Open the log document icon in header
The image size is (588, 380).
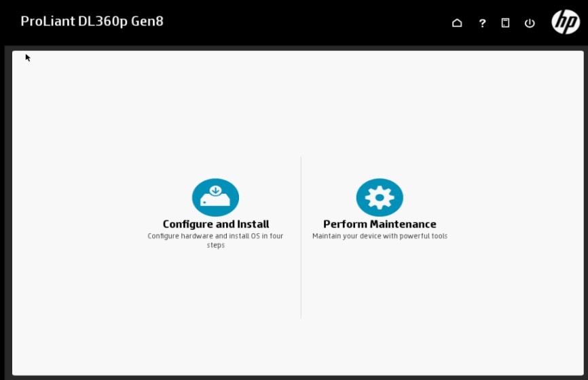(x=505, y=23)
